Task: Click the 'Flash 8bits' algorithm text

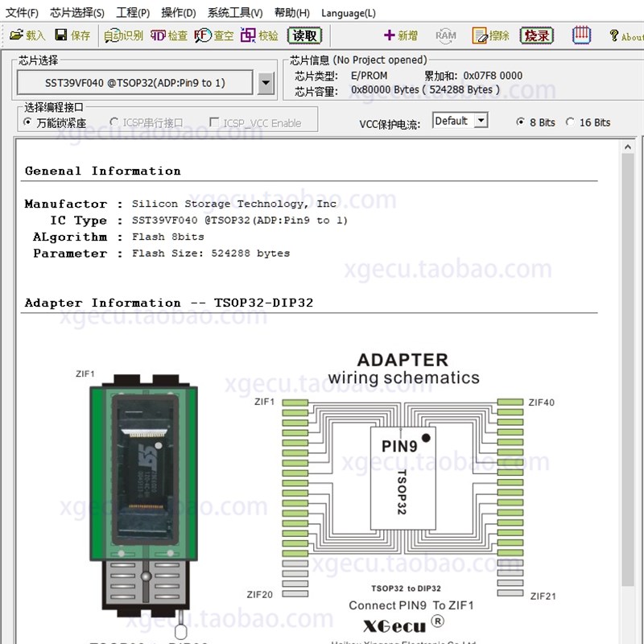Action: (167, 237)
